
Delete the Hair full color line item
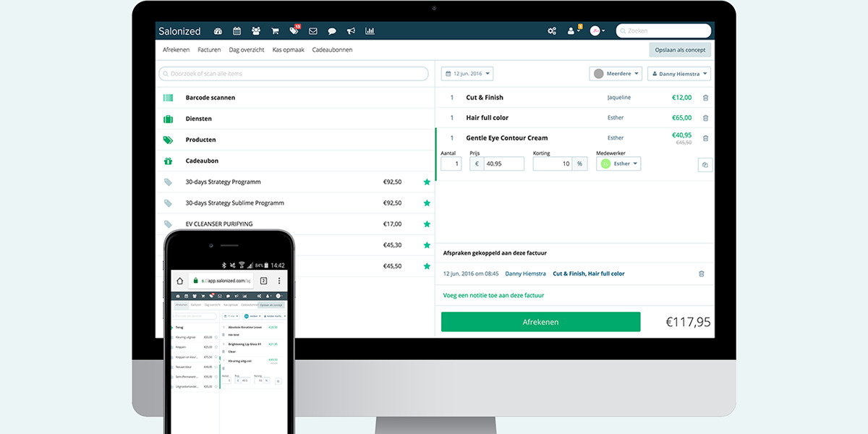click(705, 118)
